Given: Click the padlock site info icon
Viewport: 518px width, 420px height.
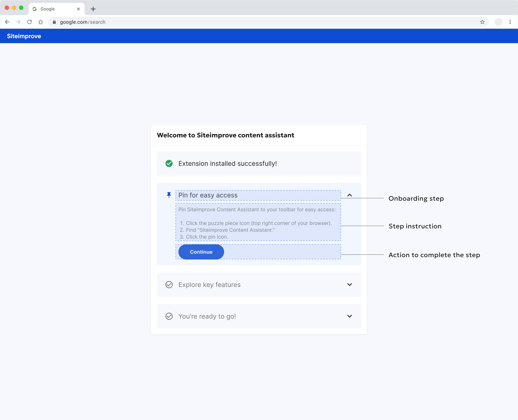Looking at the screenshot, I should tap(54, 22).
